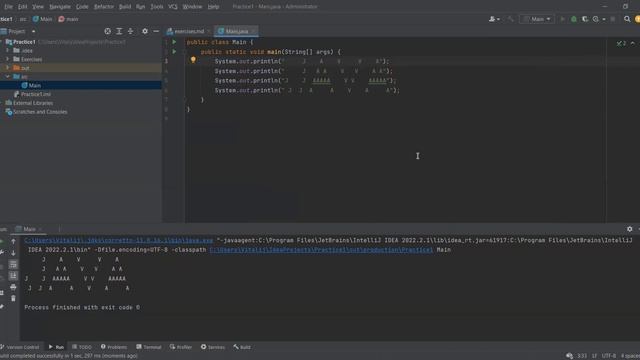Click run gutter icon beside main method
The width and height of the screenshot is (640, 360).
pyautogui.click(x=174, y=51)
